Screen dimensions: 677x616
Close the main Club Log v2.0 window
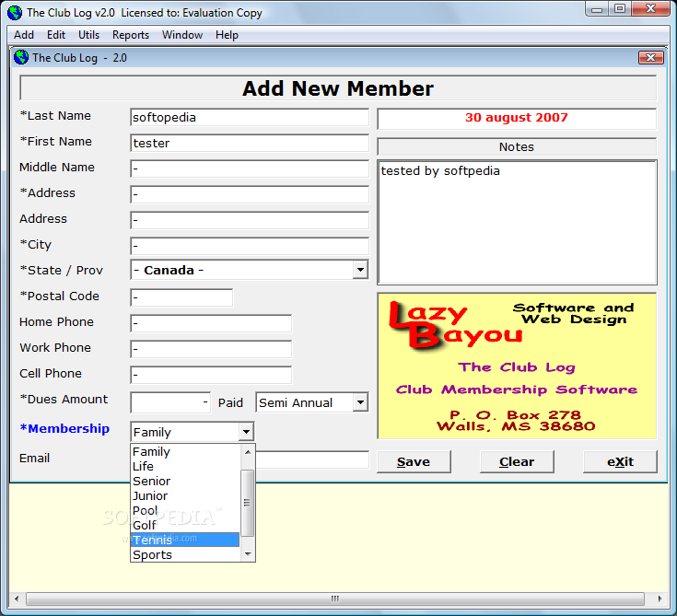click(650, 8)
